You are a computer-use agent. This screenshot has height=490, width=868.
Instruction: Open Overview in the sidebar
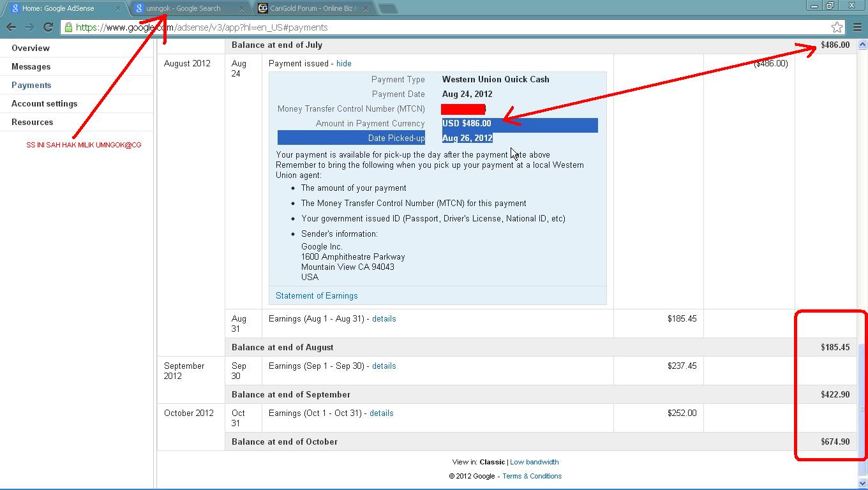[31, 48]
